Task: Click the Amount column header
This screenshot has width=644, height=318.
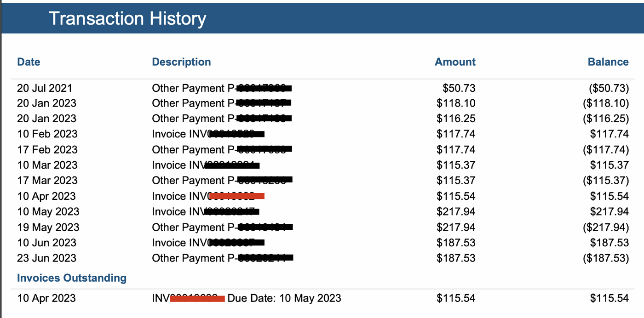Action: [455, 62]
